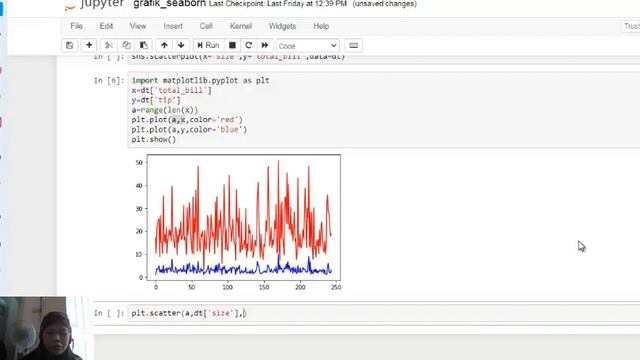
Task: Move the selected cell up
Action: (x=164, y=45)
